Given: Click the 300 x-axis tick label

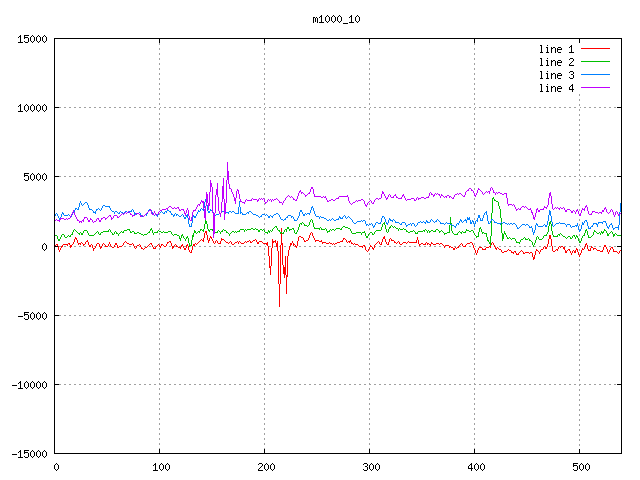Looking at the screenshot, I should (370, 467).
